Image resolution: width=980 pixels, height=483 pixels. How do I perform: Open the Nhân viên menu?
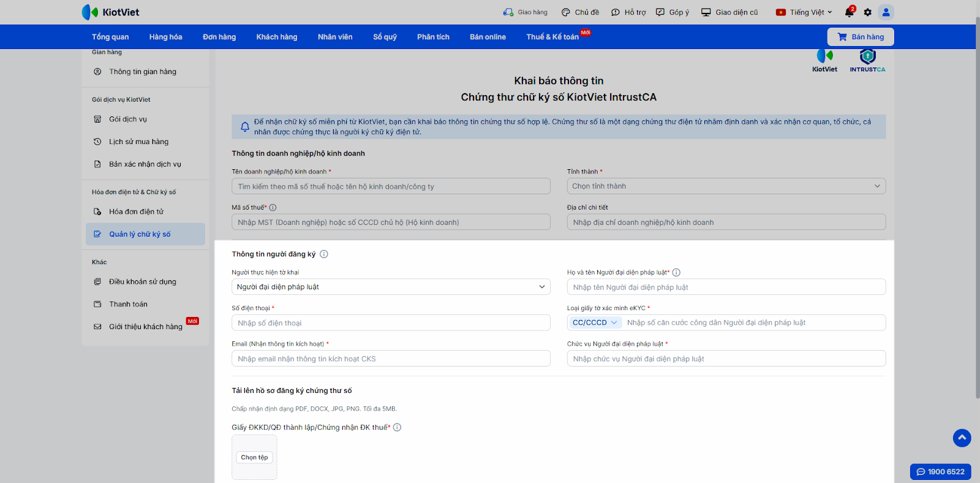335,37
